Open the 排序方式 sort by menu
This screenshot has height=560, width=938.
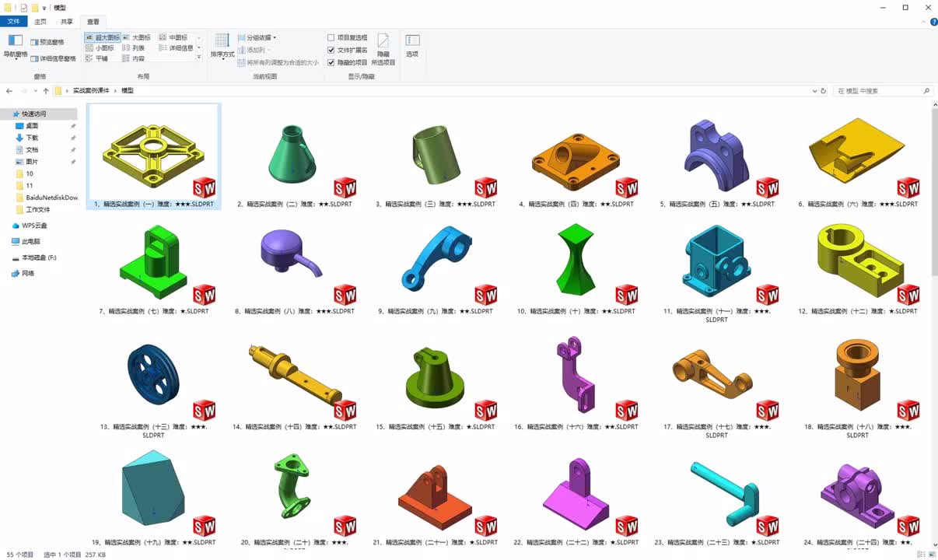pos(222,46)
